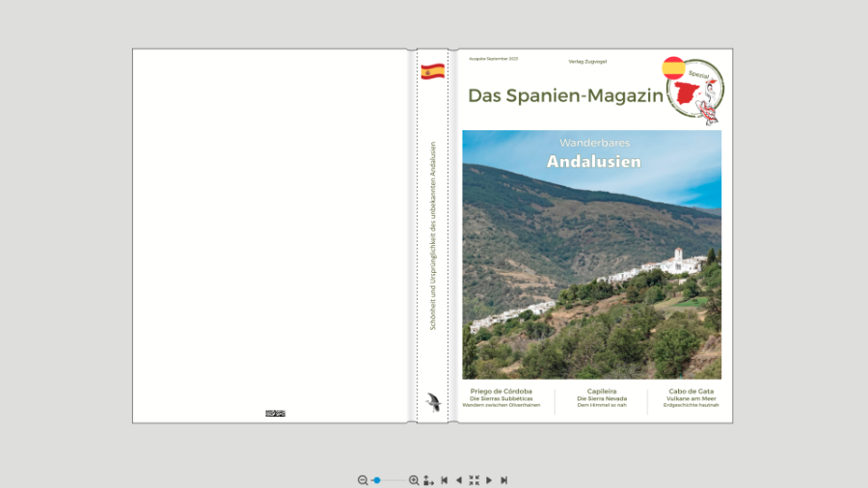Image resolution: width=868 pixels, height=488 pixels.
Task: Click 'Wandern zwischen Olivenhainen' text
Action: (501, 405)
